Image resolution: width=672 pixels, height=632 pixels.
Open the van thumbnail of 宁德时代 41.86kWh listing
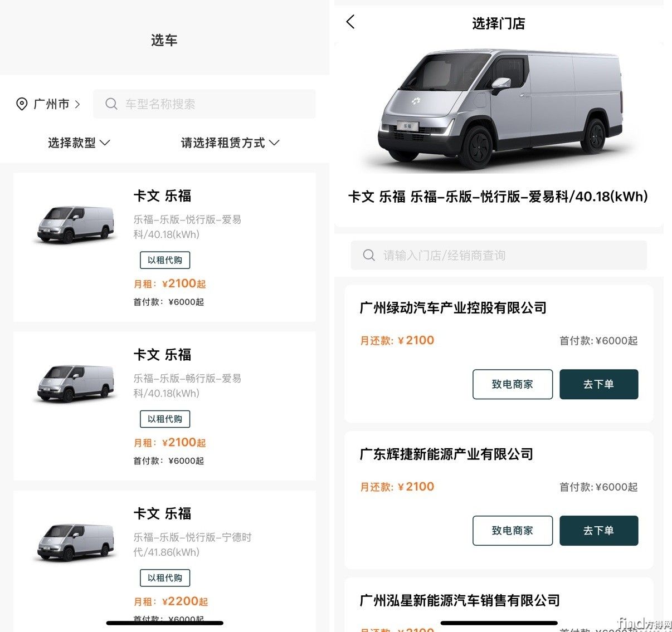pyautogui.click(x=76, y=542)
